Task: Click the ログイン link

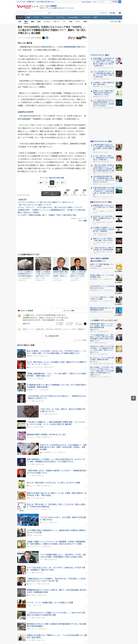Action: point(42,8)
